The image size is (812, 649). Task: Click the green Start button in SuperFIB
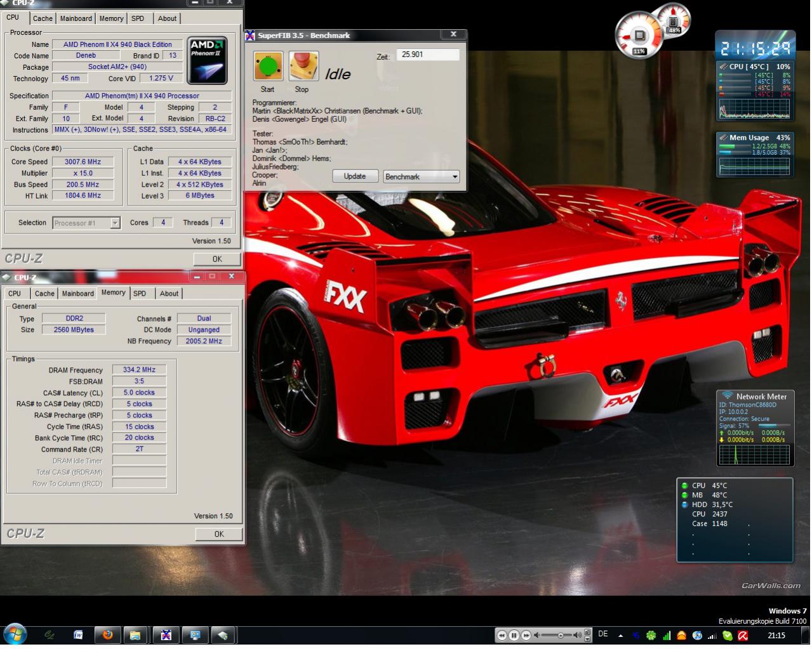(268, 66)
